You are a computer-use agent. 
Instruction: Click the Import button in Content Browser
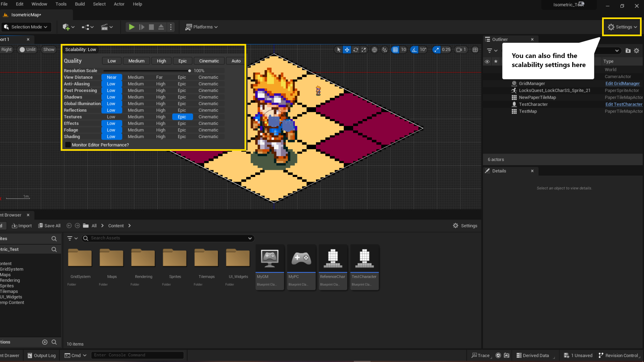click(21, 226)
